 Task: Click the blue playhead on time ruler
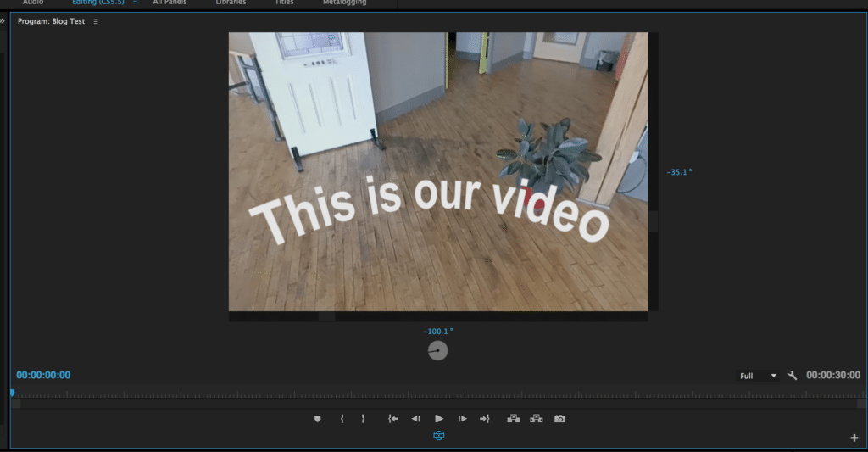(x=12, y=393)
